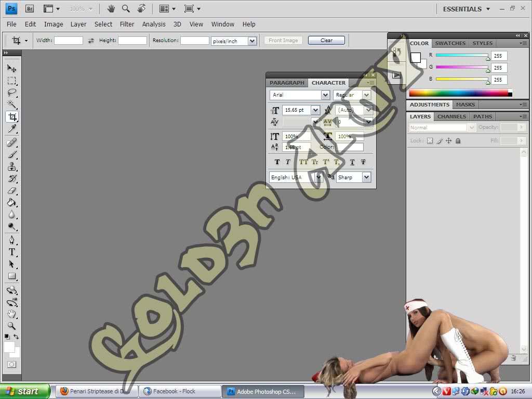This screenshot has height=399, width=532.
Task: Select the Lasso tool
Action: pyautogui.click(x=12, y=92)
